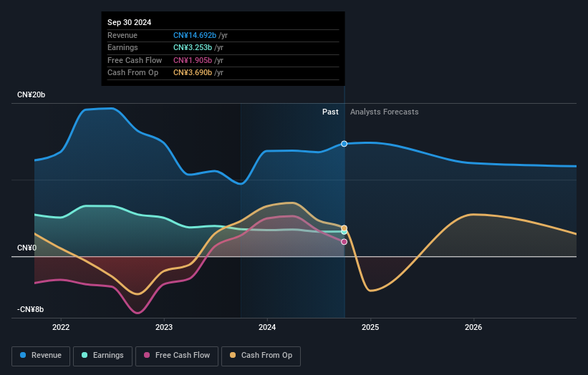Click the tooltip Revenue row label
Viewport: 588px width, 375px height.
click(122, 35)
